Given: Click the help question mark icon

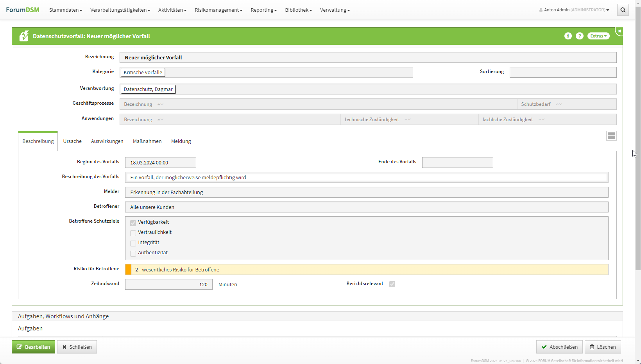Looking at the screenshot, I should tap(580, 36).
